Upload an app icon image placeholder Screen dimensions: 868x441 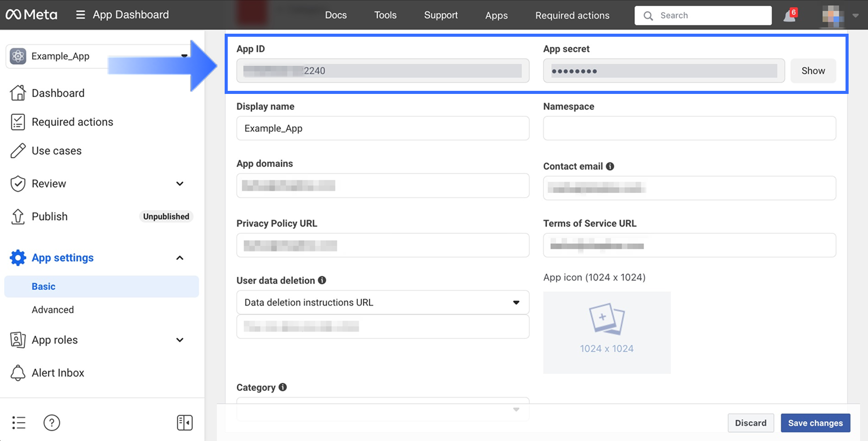pyautogui.click(x=607, y=332)
